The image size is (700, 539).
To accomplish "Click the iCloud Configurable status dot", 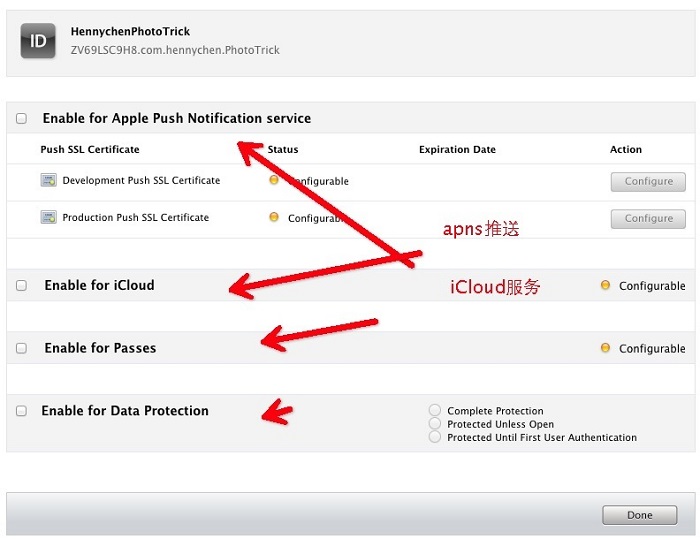I will [605, 285].
